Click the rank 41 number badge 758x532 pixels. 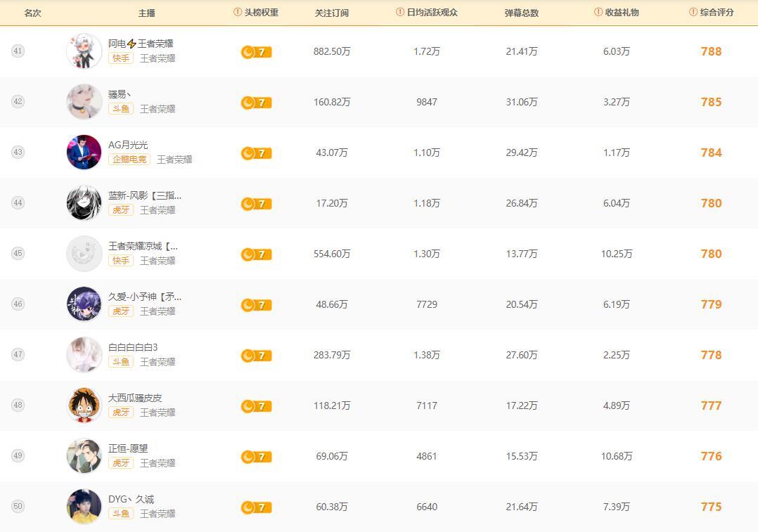18,51
